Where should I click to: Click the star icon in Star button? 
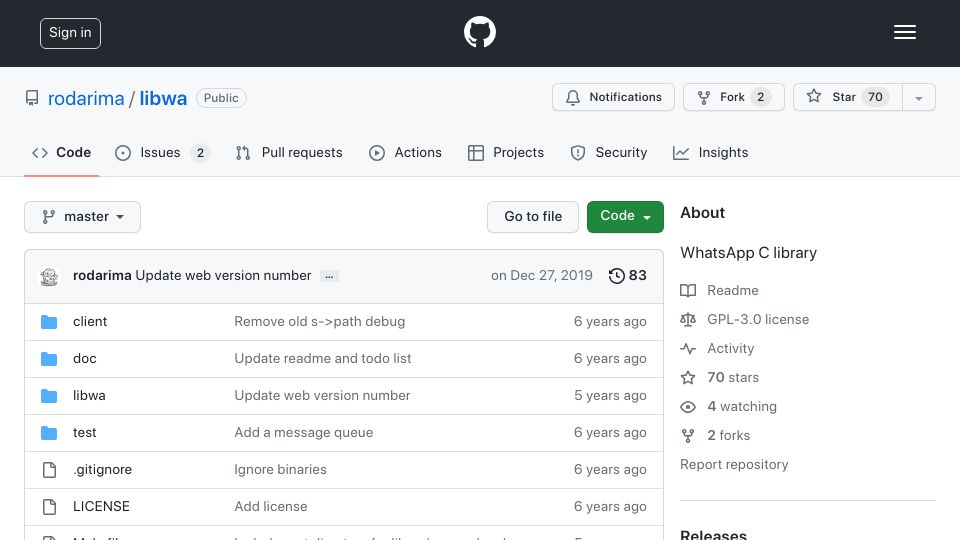pos(814,96)
